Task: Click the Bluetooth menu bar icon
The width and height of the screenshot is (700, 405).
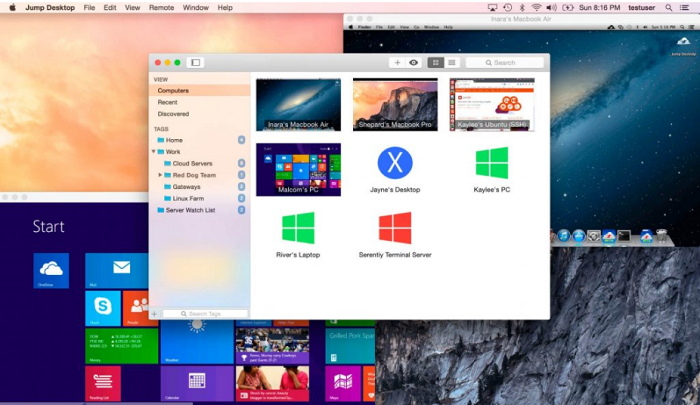Action: coord(522,8)
